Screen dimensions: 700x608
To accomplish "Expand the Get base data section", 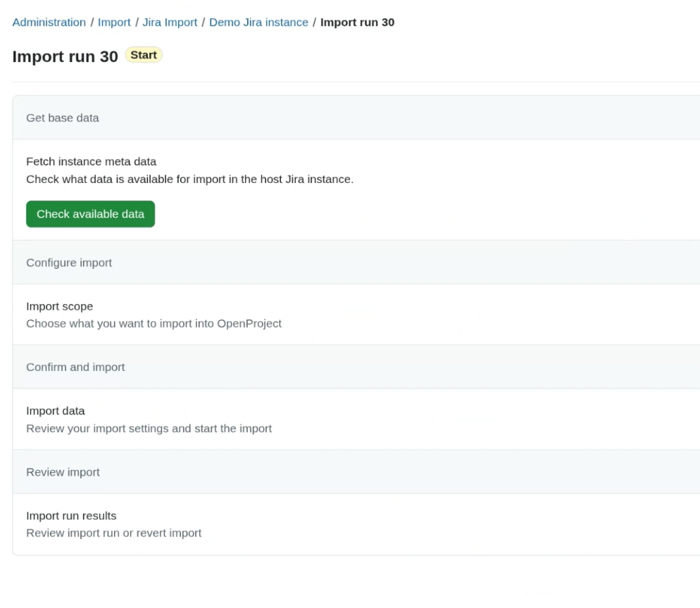I will click(x=63, y=118).
